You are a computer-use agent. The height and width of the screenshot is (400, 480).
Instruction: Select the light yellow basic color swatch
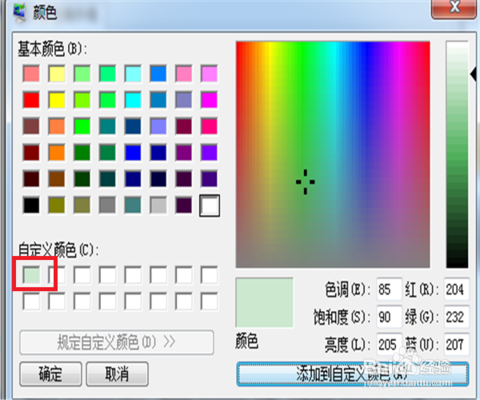tap(57, 74)
